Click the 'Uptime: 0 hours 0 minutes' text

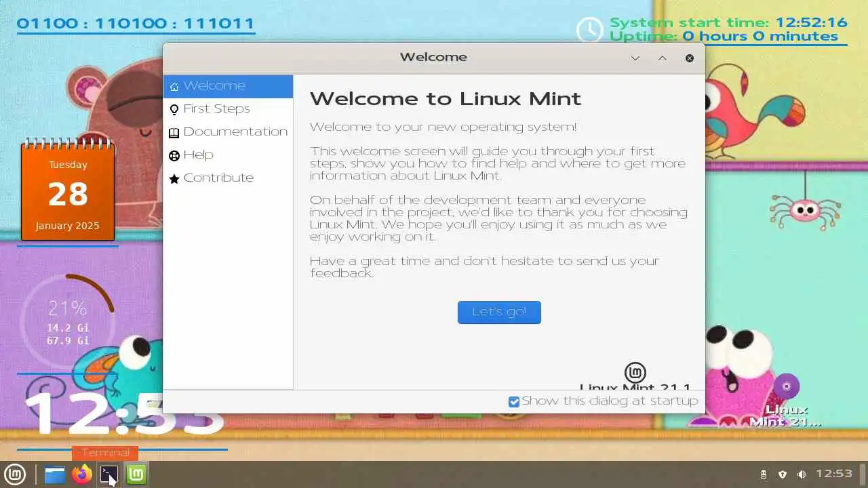pyautogui.click(x=724, y=36)
